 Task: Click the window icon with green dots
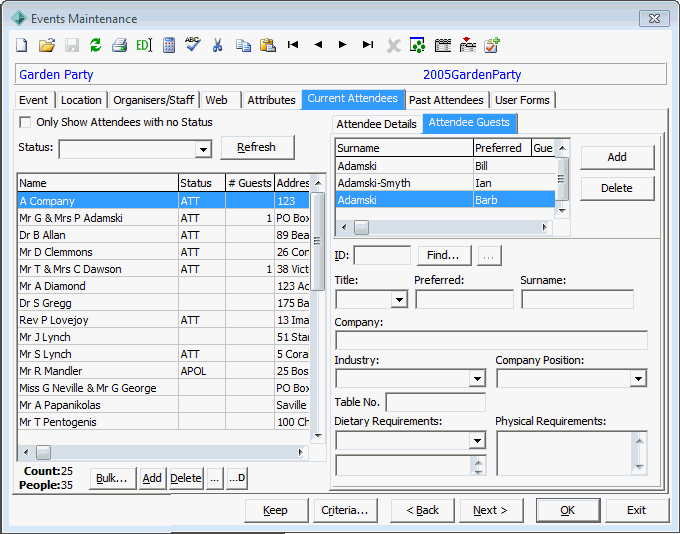pos(418,45)
